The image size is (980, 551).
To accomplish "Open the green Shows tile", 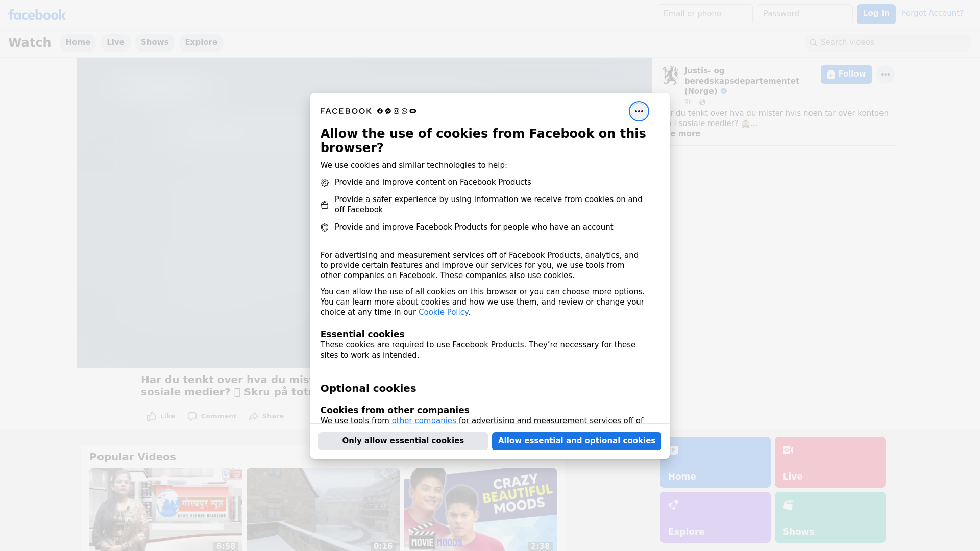I will pos(830,517).
